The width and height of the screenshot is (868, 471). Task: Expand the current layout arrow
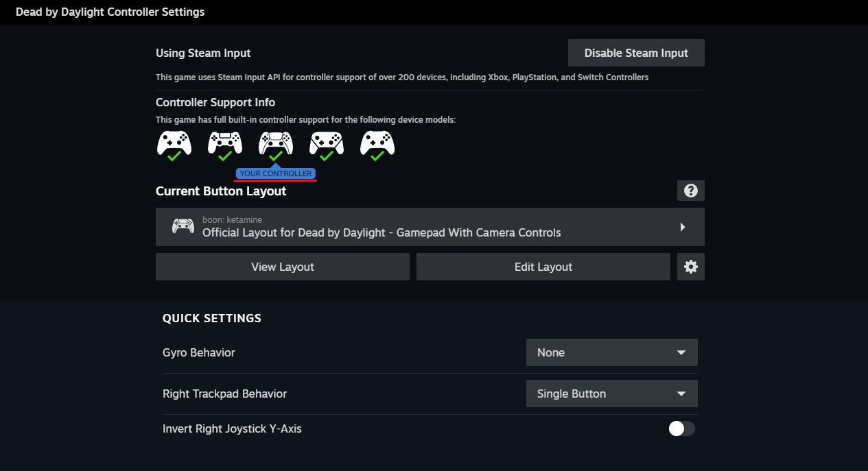pos(683,227)
